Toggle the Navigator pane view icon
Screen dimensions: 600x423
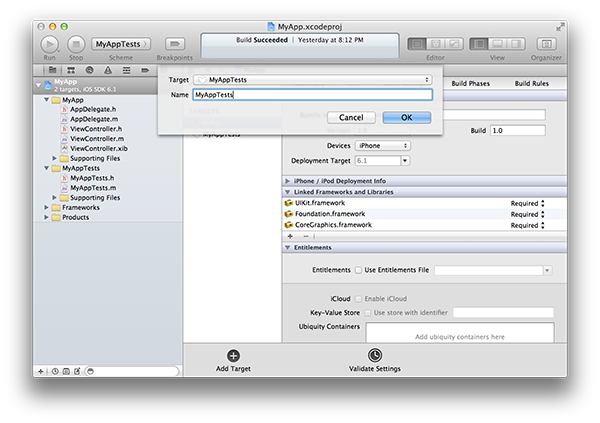tap(479, 44)
